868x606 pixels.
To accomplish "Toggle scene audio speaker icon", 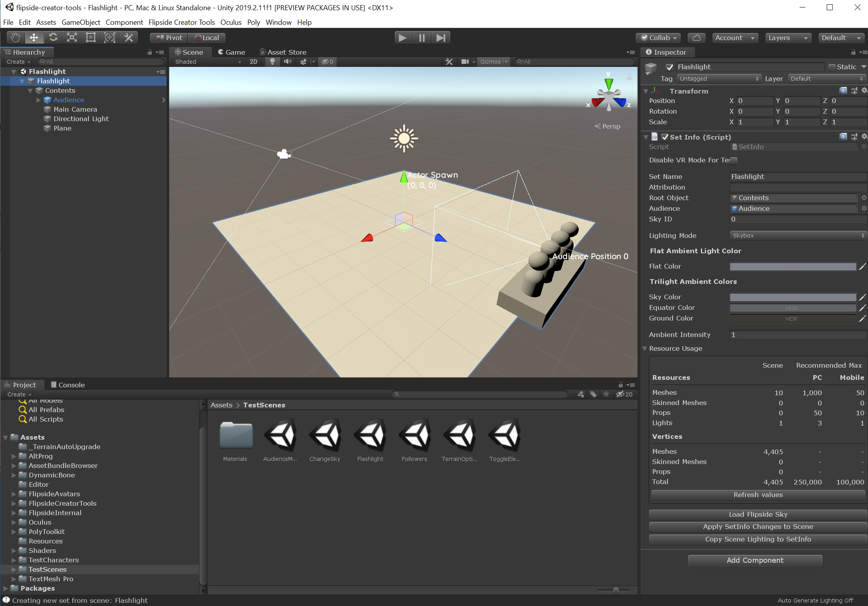I will click(x=288, y=62).
